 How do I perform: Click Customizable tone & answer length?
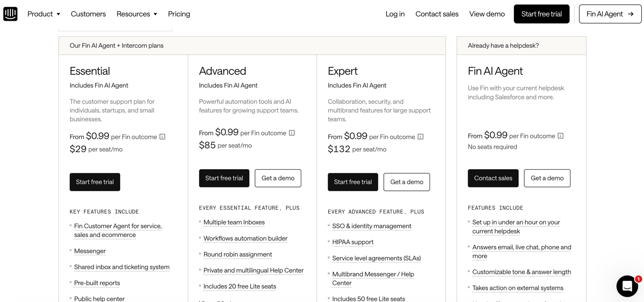(521, 272)
